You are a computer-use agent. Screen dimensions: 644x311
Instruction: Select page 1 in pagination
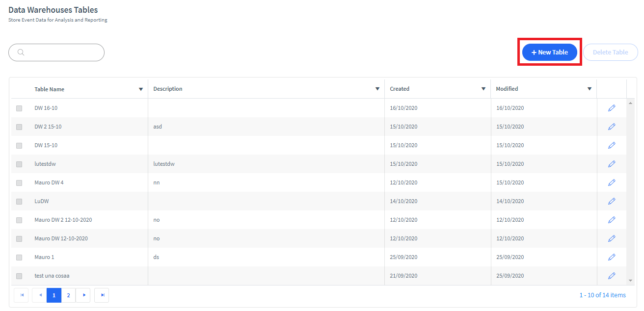[54, 295]
